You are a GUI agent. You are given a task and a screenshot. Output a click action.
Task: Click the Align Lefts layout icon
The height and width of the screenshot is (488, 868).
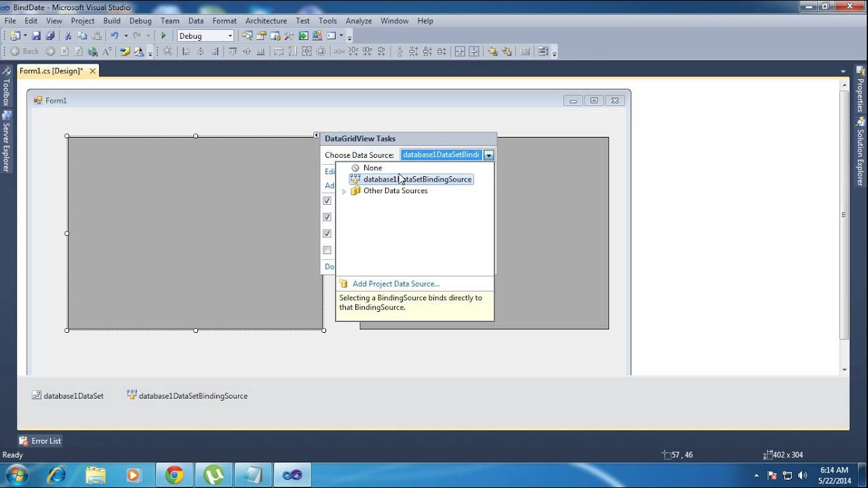[x=185, y=52]
